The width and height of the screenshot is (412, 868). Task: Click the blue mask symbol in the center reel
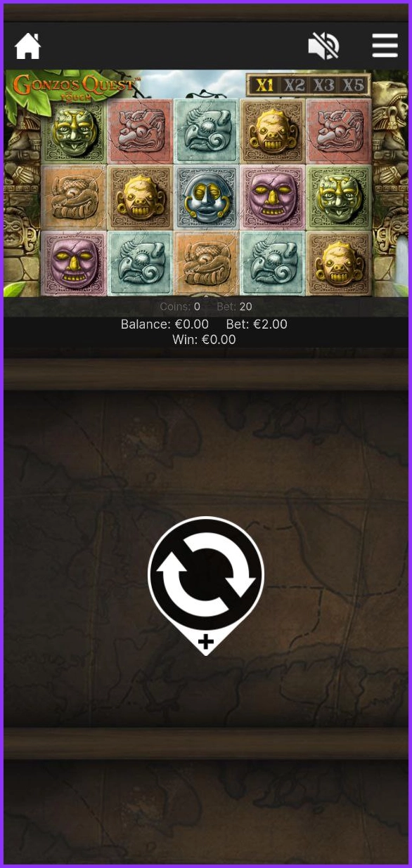point(206,198)
